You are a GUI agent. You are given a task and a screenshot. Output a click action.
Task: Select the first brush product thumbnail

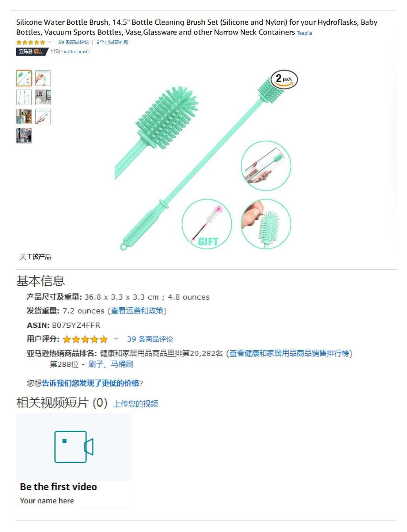tap(24, 78)
